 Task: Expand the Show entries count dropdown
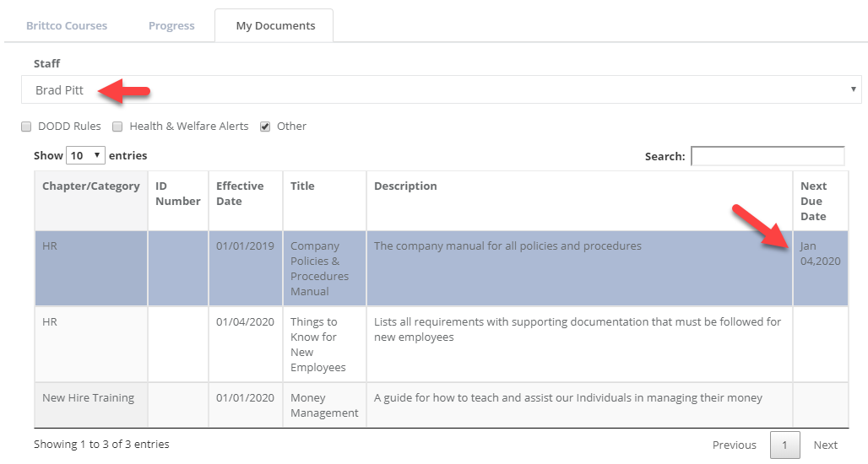(85, 155)
